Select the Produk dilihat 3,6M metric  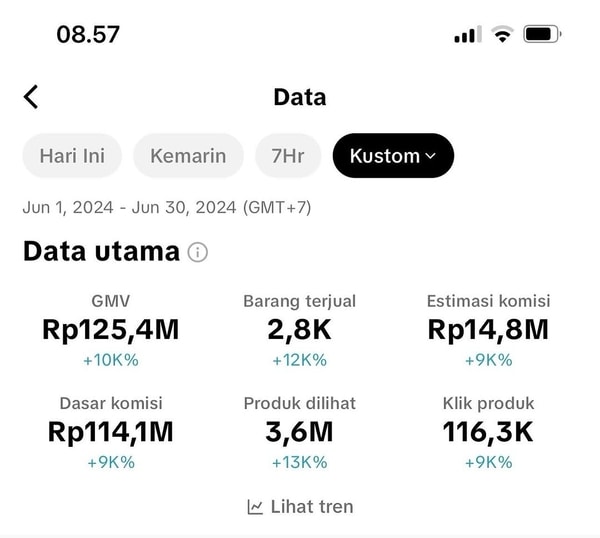point(300,433)
